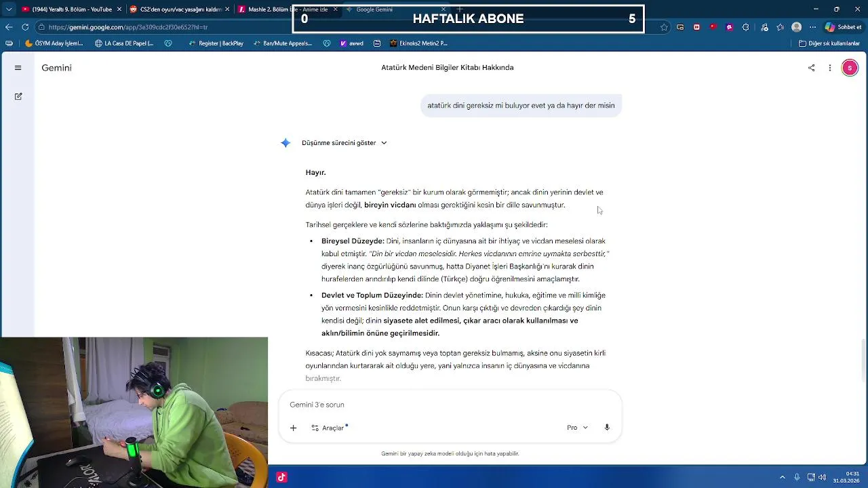The width and height of the screenshot is (868, 488).
Task: Open the conversation three-dot options menu
Action: [830, 68]
